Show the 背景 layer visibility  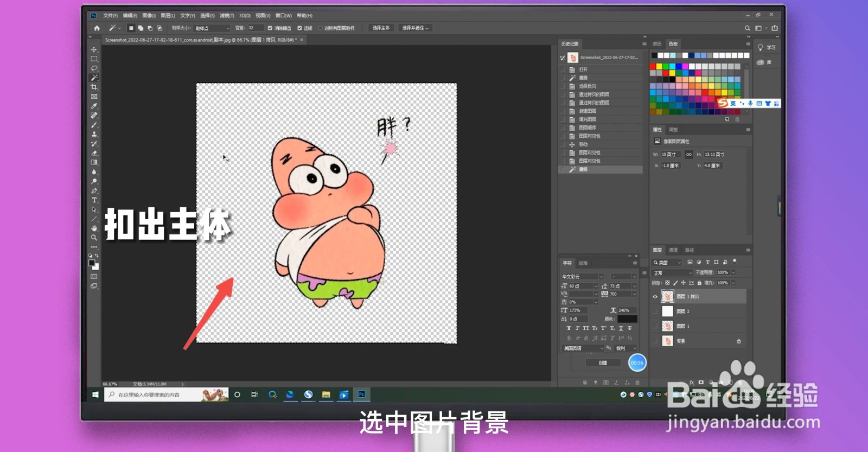655,341
